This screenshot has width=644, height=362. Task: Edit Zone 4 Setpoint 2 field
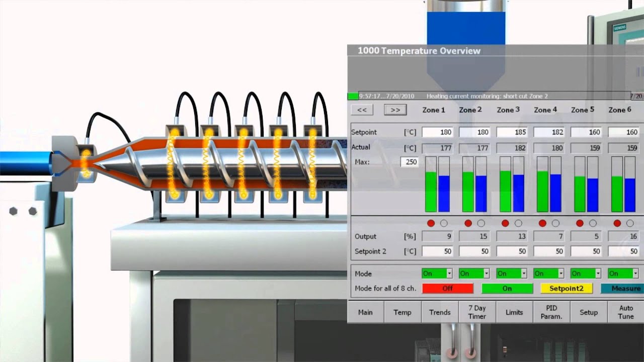[549, 251]
